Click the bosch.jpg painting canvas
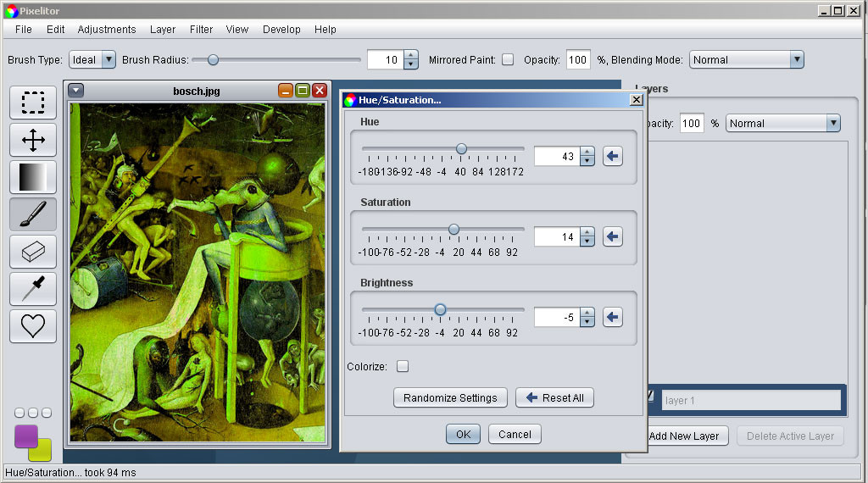 tap(198, 272)
